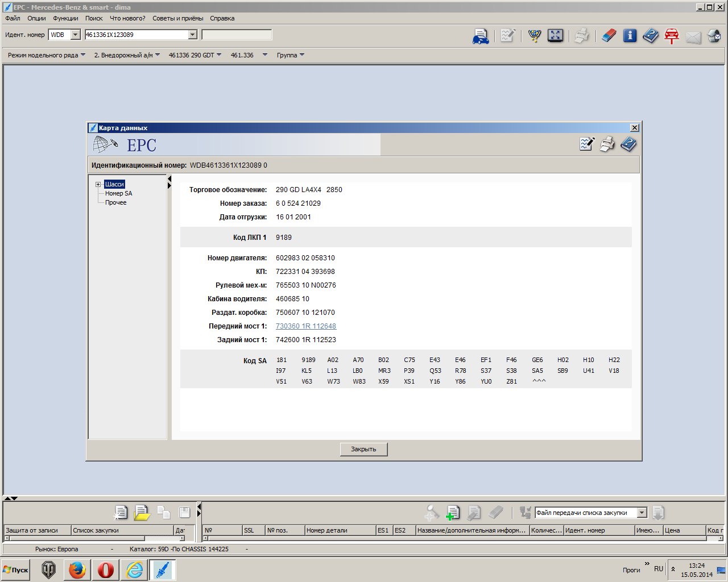Image resolution: width=728 pixels, height=582 pixels.
Task: Click the red car on lift icon
Action: [x=672, y=36]
